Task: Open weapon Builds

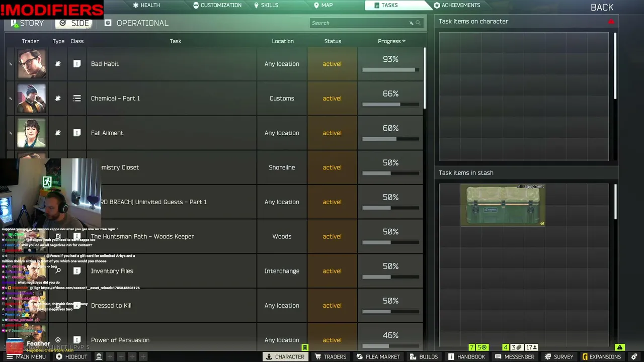Action: (x=424, y=356)
